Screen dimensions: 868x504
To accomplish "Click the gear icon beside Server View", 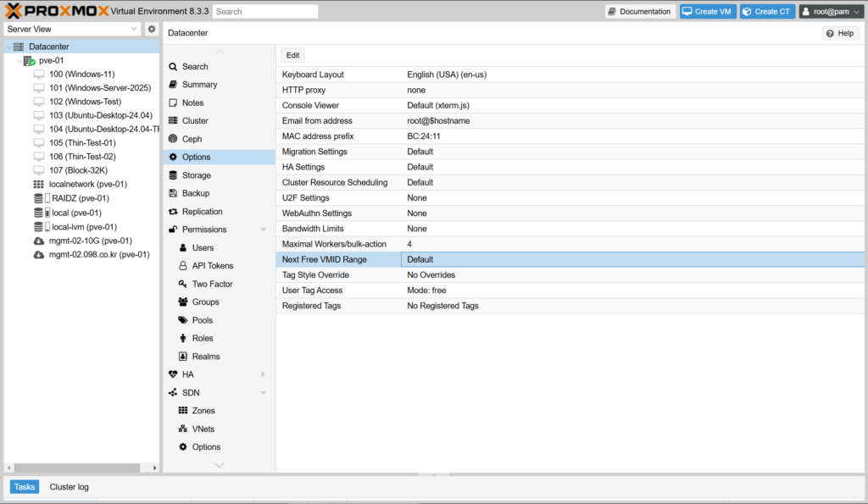I will 152,29.
